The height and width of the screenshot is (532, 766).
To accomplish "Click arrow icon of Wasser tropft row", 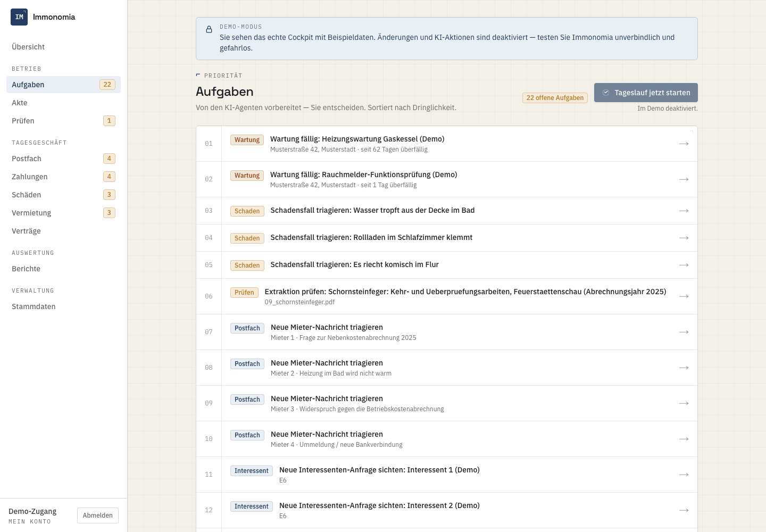I will pyautogui.click(x=684, y=211).
